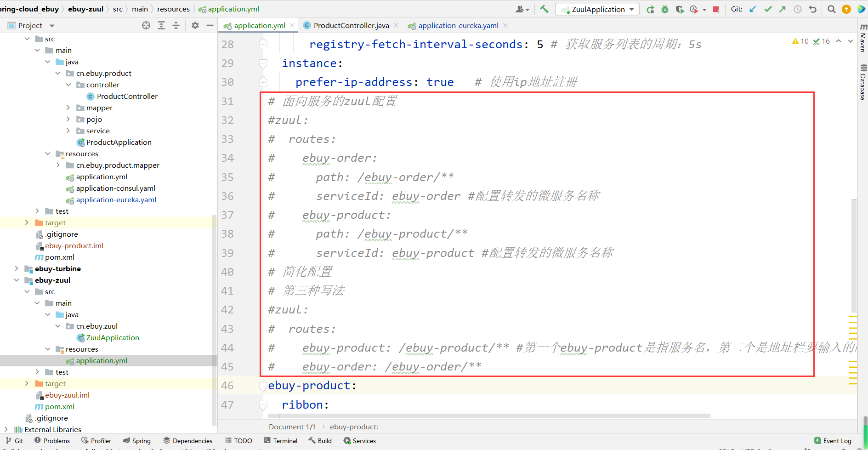868x450 pixels.
Task: Start debugging with the bug icon
Action: [665, 9]
